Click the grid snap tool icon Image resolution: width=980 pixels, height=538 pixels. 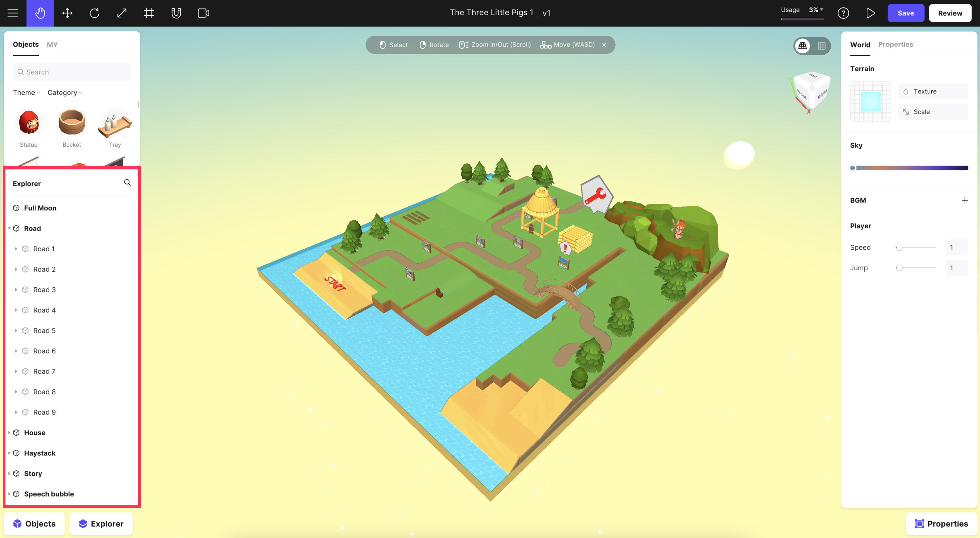(149, 13)
